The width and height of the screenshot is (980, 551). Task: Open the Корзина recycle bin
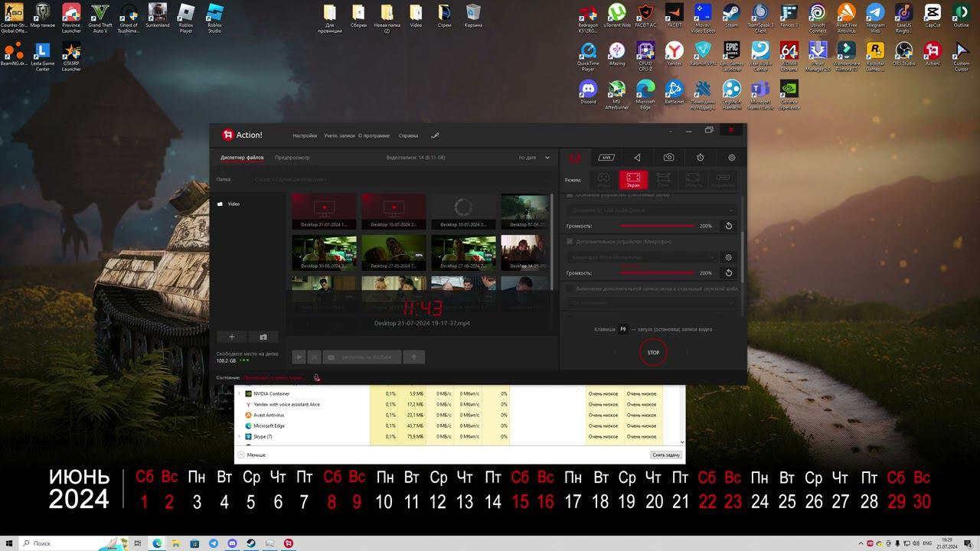(473, 16)
